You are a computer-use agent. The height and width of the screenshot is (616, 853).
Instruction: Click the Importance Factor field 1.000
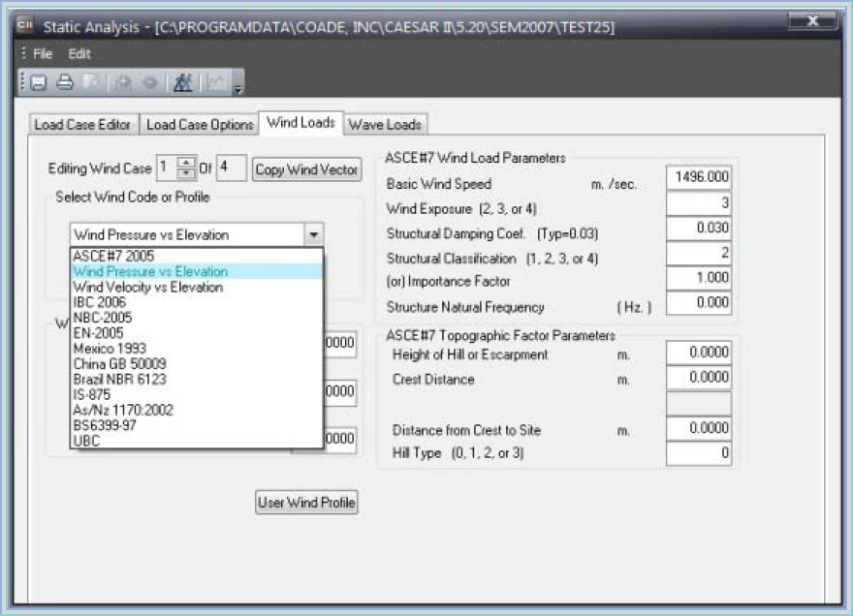tap(699, 278)
